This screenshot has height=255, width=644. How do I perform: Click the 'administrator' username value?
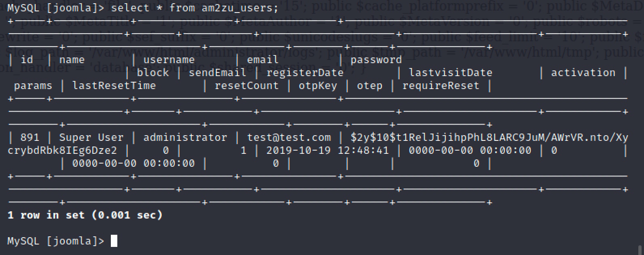(x=185, y=138)
